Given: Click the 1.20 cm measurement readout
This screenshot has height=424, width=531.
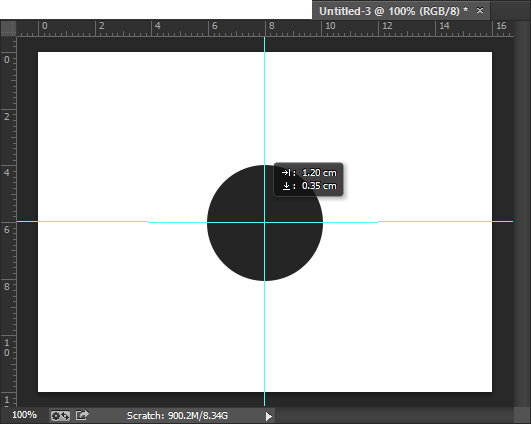Looking at the screenshot, I should coord(319,173).
